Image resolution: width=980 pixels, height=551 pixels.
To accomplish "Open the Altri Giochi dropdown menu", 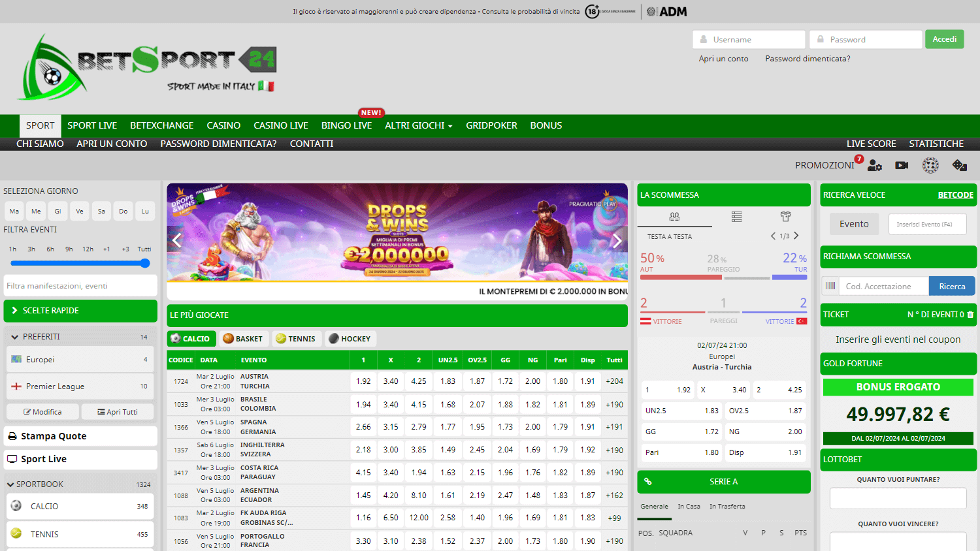I will (418, 125).
